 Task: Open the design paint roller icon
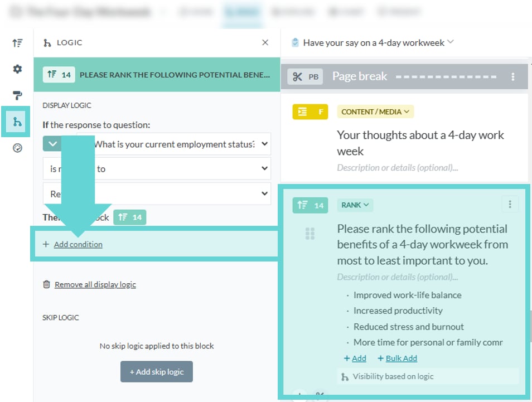tap(17, 95)
